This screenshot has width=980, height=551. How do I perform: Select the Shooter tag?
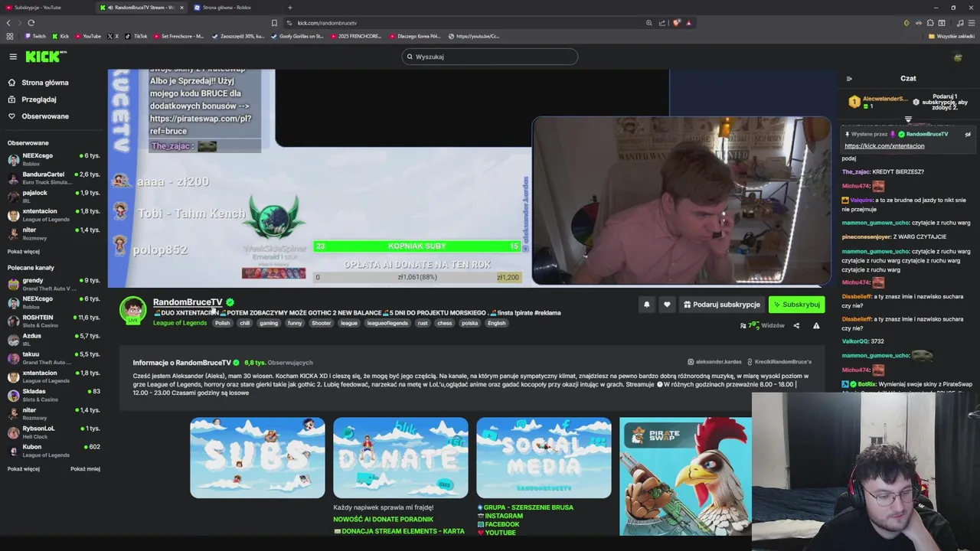[321, 323]
